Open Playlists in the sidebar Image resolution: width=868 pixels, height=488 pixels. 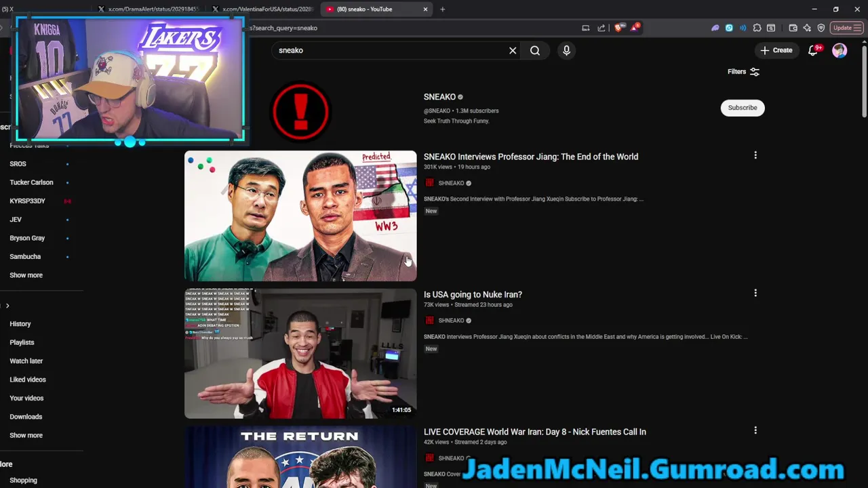pyautogui.click(x=22, y=342)
